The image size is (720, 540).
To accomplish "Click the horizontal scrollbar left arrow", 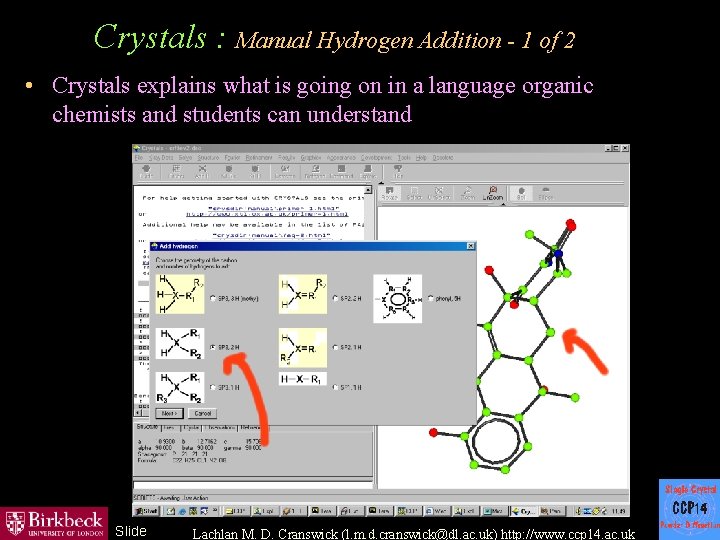I will [x=136, y=413].
